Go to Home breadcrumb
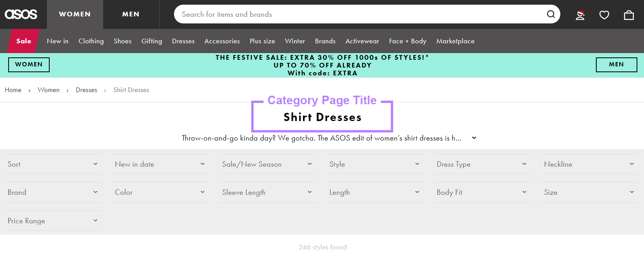The image size is (644, 260). [13, 90]
